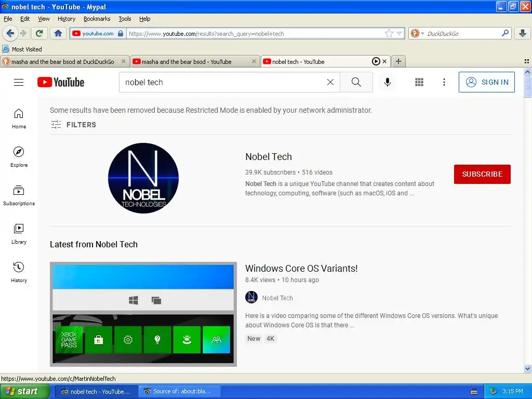Open YouTube settings three-dot menu

(444, 82)
